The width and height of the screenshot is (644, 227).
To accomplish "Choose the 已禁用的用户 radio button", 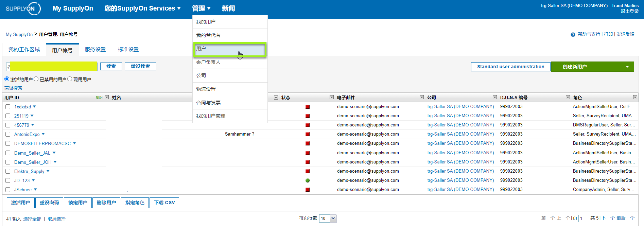I will pyautogui.click(x=36, y=79).
